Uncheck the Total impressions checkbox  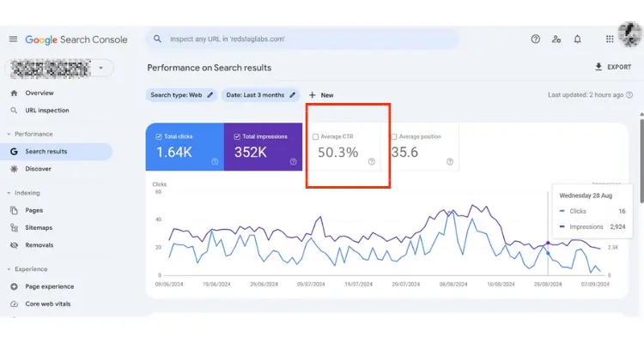(237, 136)
